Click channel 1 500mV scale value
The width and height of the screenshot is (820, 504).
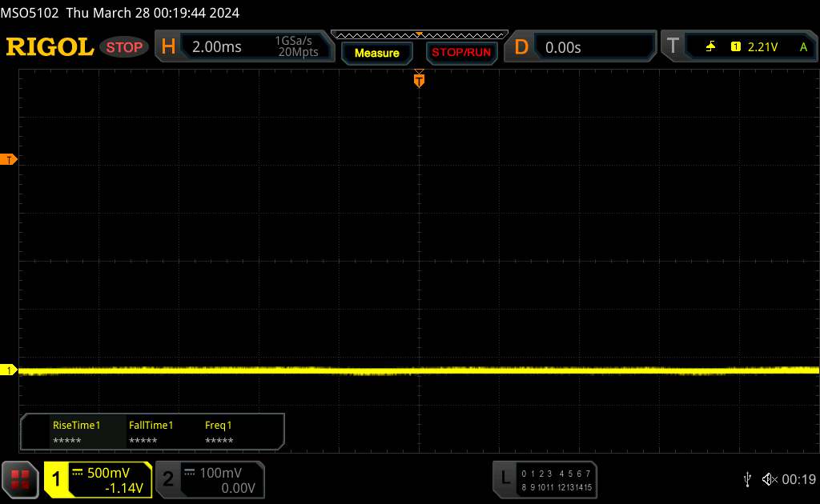(x=108, y=473)
